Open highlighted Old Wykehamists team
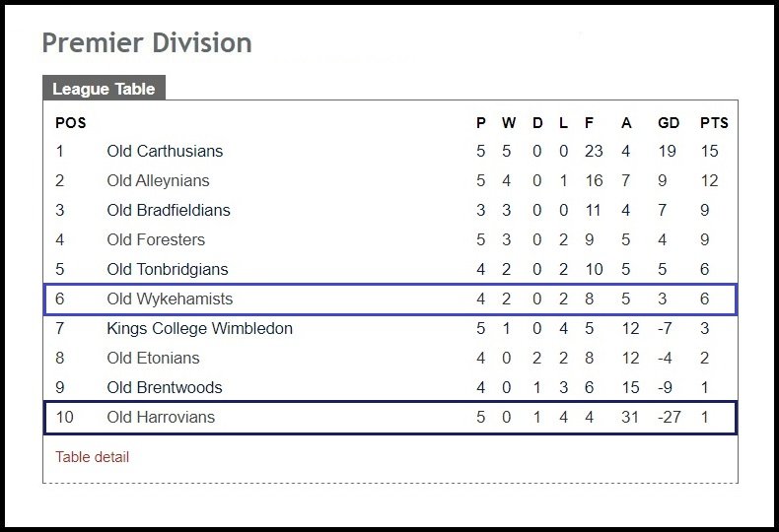Image resolution: width=779 pixels, height=532 pixels. coord(170,299)
